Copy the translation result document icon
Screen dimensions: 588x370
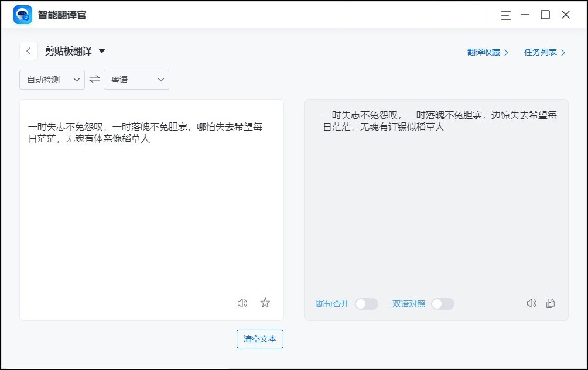pos(550,303)
